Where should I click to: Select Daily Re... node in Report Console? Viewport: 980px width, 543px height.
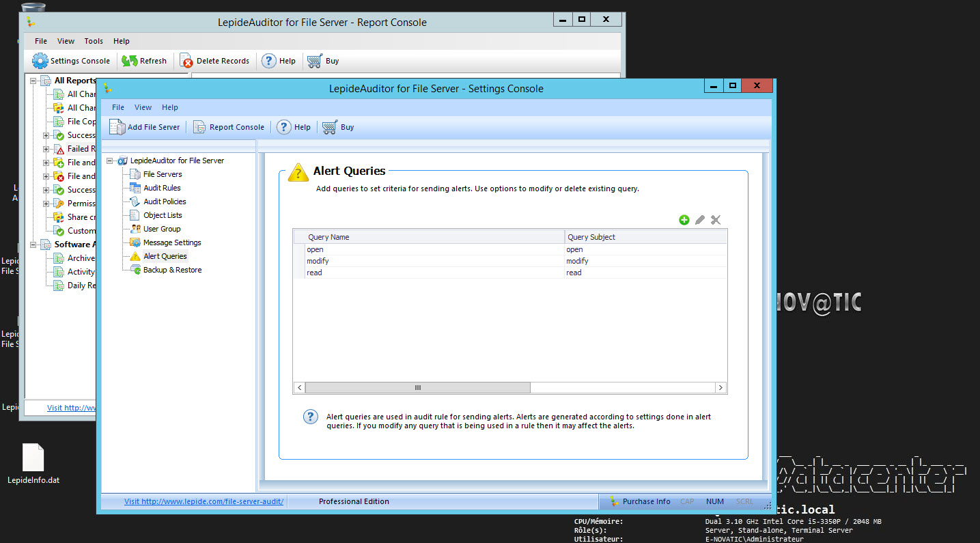click(x=74, y=286)
